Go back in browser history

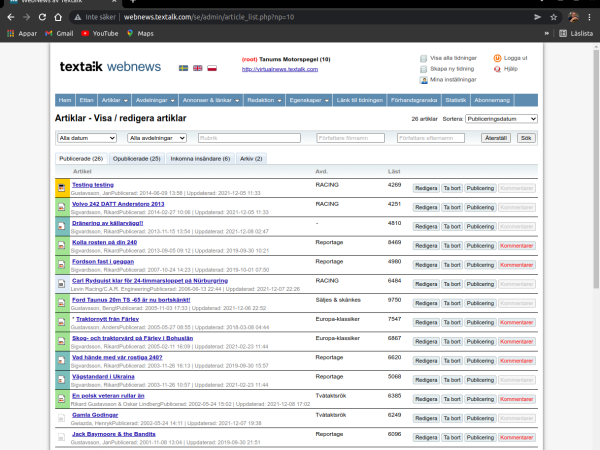click(11, 17)
